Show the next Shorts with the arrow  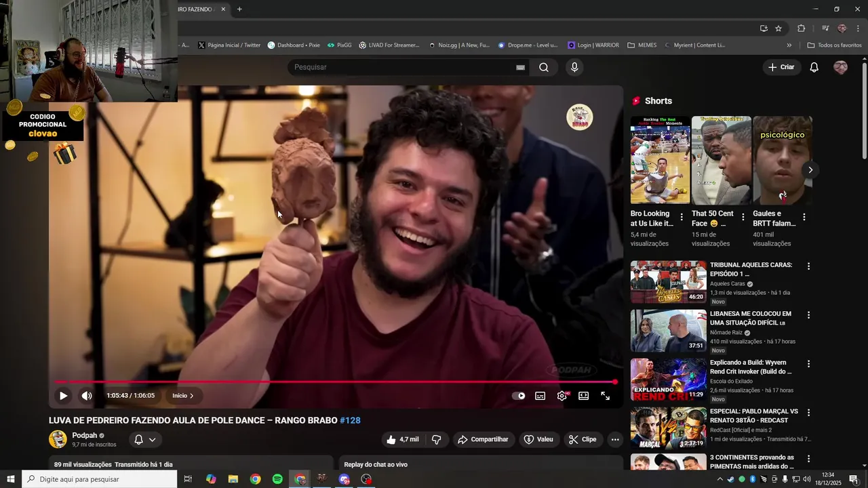pos(810,169)
